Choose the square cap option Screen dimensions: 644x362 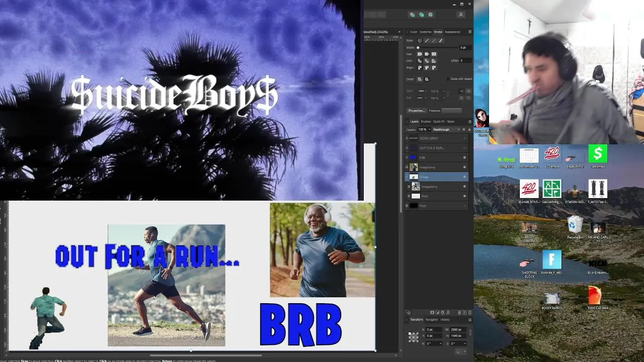pos(434,54)
